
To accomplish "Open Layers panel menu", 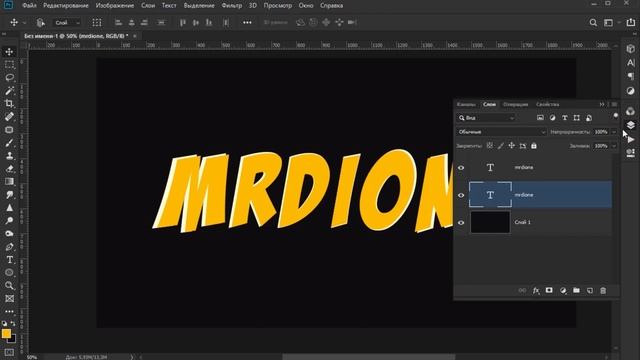I will (614, 104).
